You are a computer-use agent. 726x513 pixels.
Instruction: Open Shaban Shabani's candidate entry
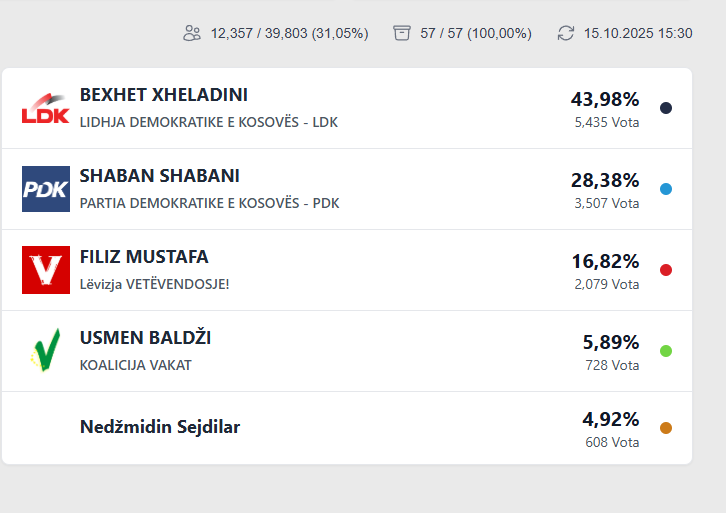pyautogui.click(x=160, y=176)
